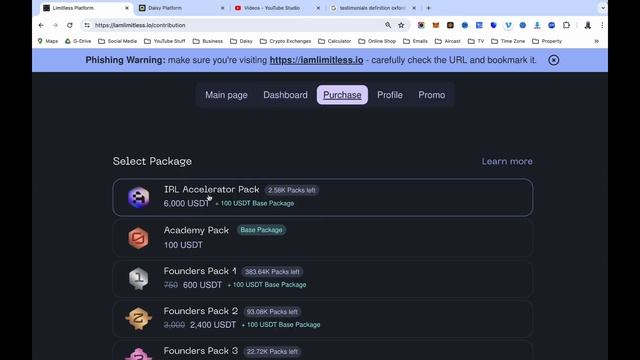Open the Calculator bookmarks folder
640x360 pixels.
335,41
